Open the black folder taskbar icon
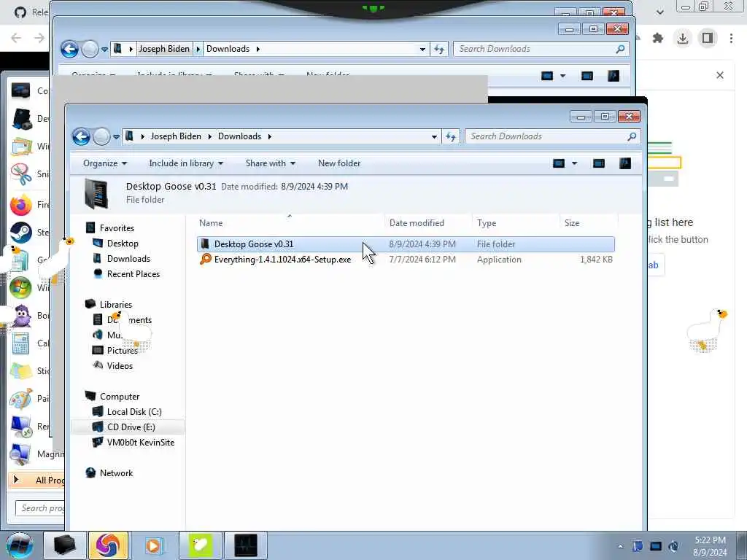The width and height of the screenshot is (747, 560). 64,545
